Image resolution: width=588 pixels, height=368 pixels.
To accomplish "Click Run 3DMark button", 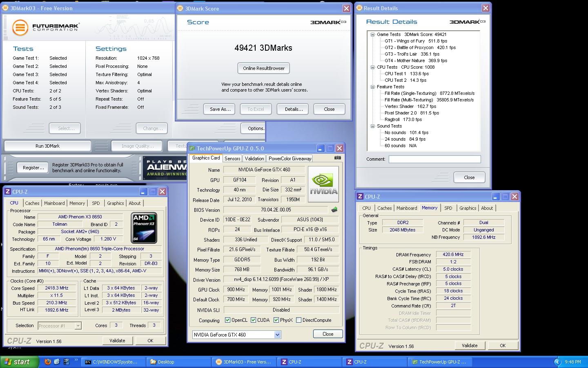I will [x=47, y=146].
